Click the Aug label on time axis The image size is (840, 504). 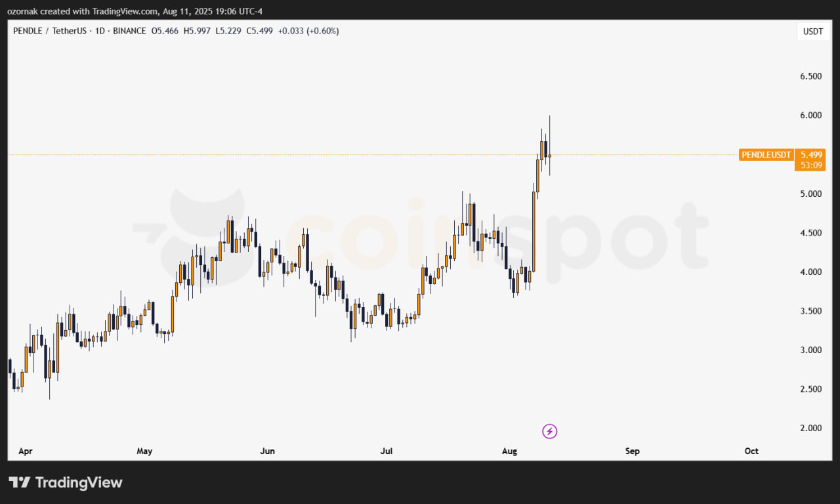[509, 451]
